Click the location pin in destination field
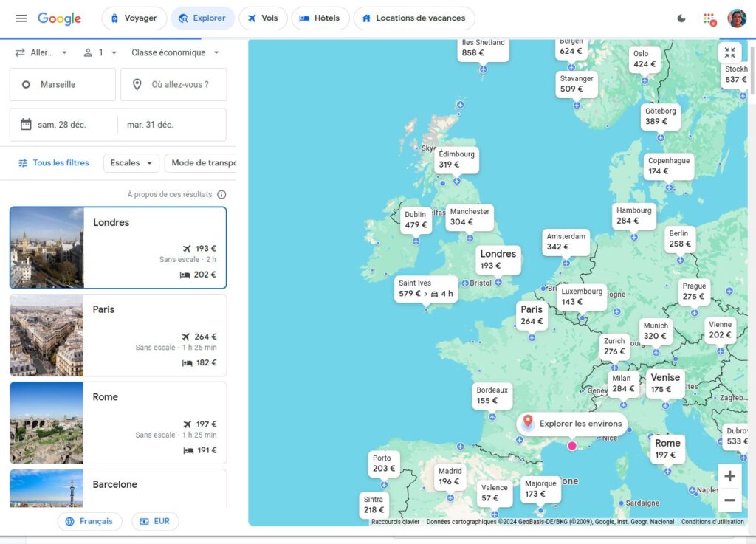756x544 pixels. click(137, 84)
